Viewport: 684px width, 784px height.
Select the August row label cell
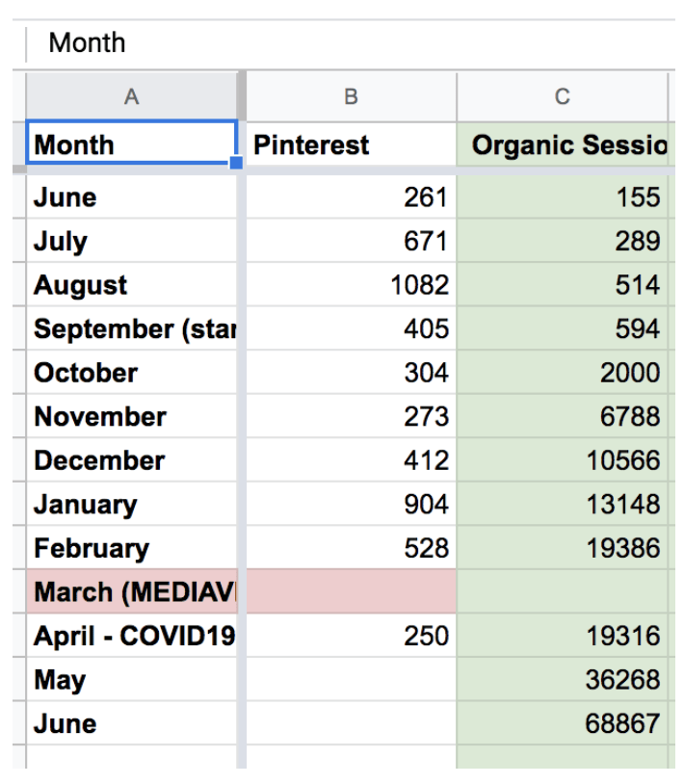coord(131,285)
